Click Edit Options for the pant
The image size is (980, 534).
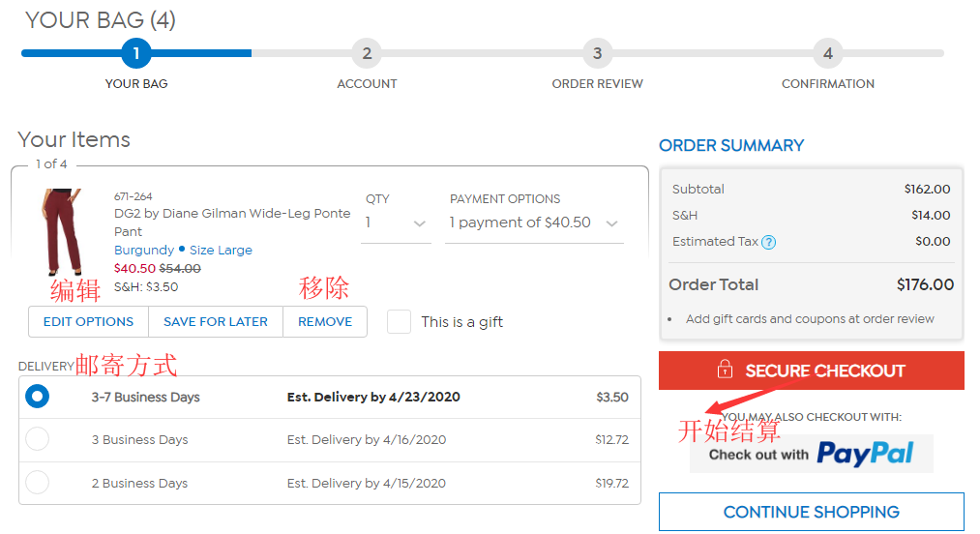88,322
